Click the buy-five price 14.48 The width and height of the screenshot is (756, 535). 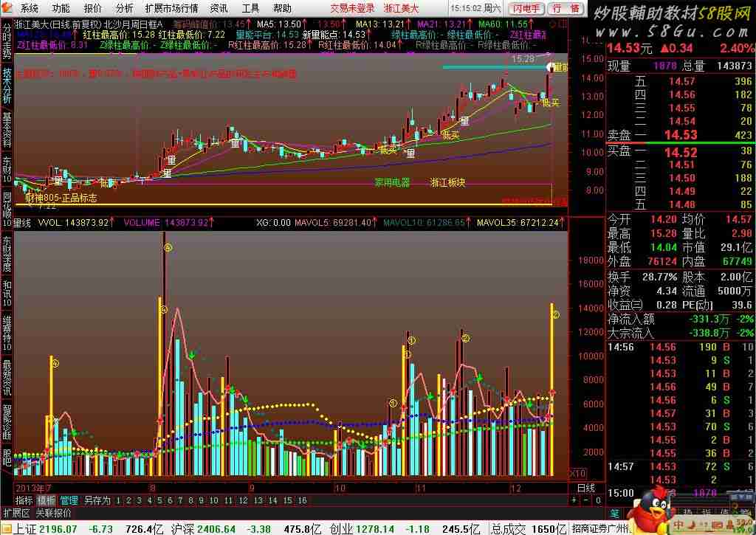pyautogui.click(x=681, y=205)
